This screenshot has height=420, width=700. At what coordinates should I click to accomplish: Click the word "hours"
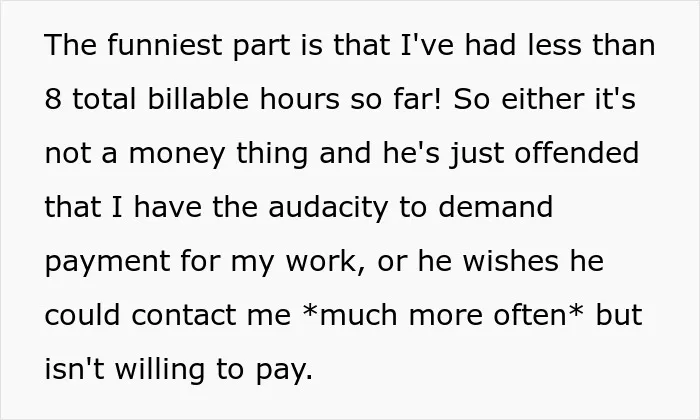[x=300, y=99]
